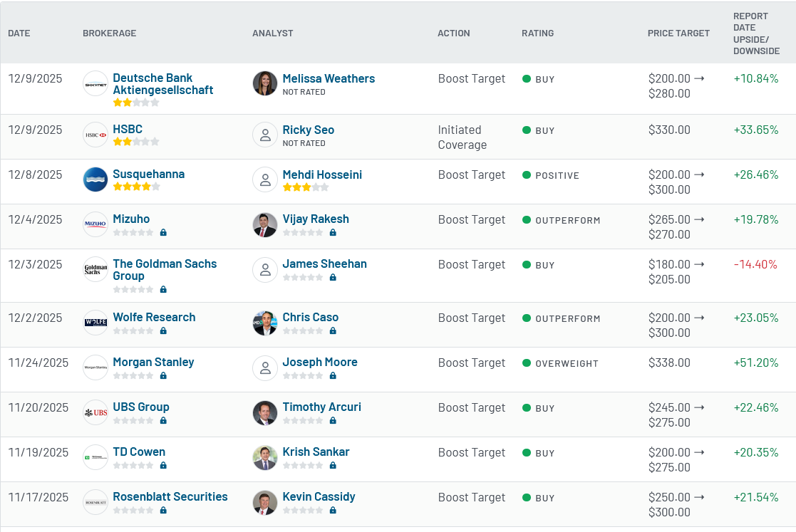Click Krish Sankar's profile photo

tap(265, 457)
